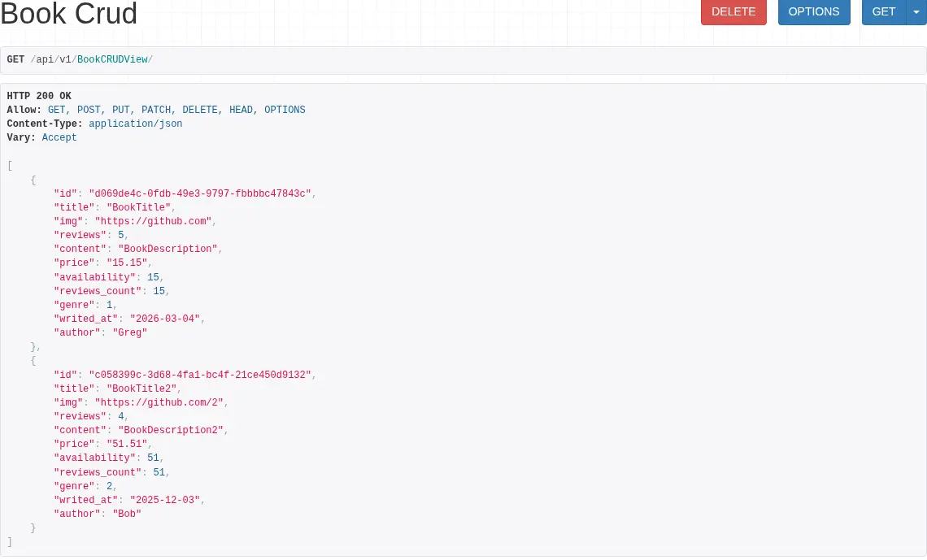Screen dimensions: 927x560
Task: Select the Allow header methods list
Action: 176,109
